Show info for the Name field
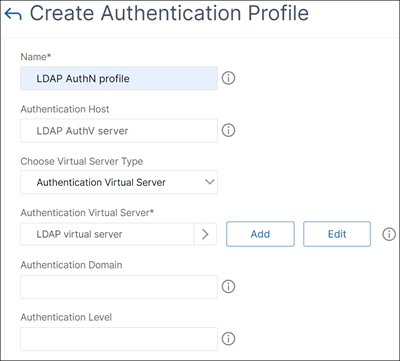 click(x=228, y=78)
